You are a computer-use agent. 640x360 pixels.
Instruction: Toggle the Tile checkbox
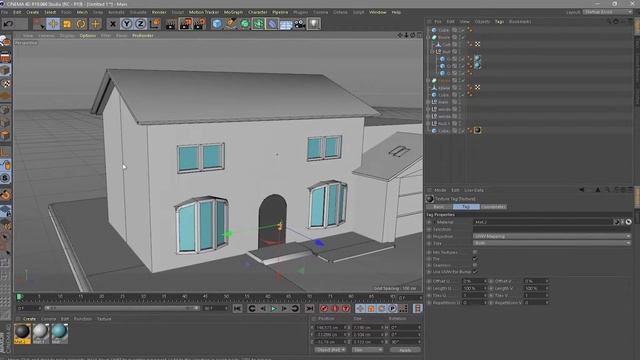475,259
